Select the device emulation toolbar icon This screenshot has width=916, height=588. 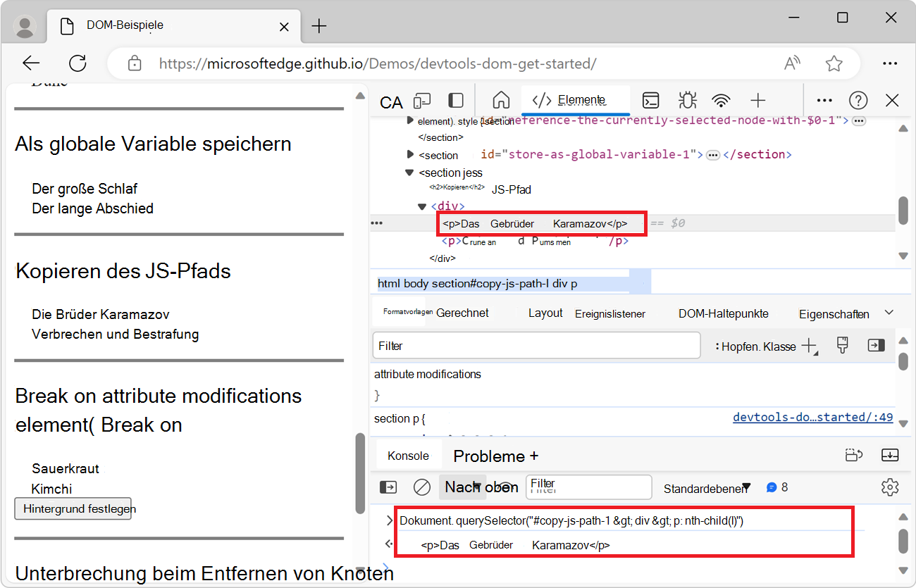pos(421,100)
